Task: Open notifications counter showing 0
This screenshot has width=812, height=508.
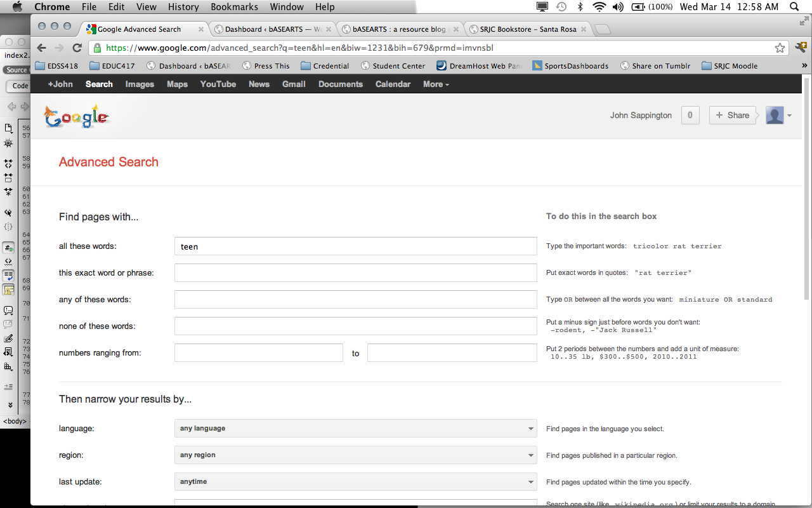Action: tap(690, 115)
